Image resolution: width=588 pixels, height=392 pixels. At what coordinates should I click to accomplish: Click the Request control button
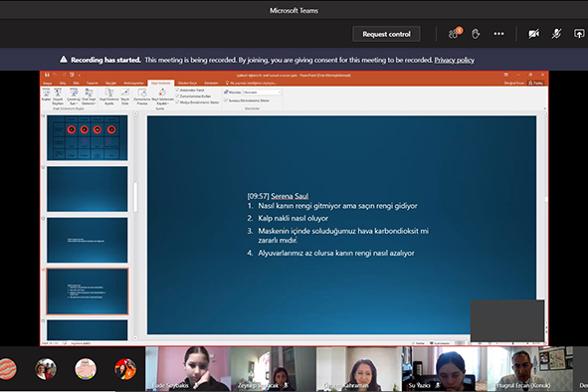386,34
